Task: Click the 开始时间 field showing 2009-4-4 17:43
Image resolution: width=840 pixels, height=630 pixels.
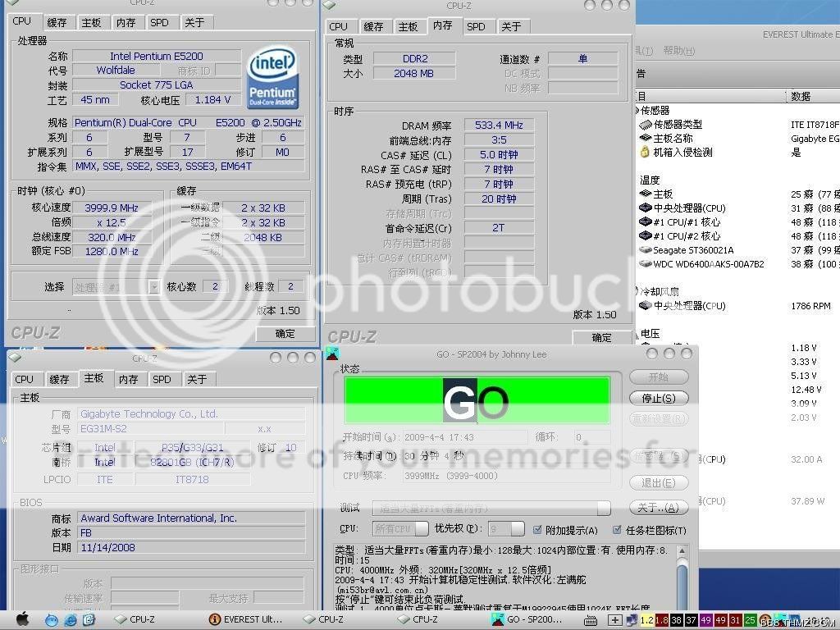Action: (464, 437)
